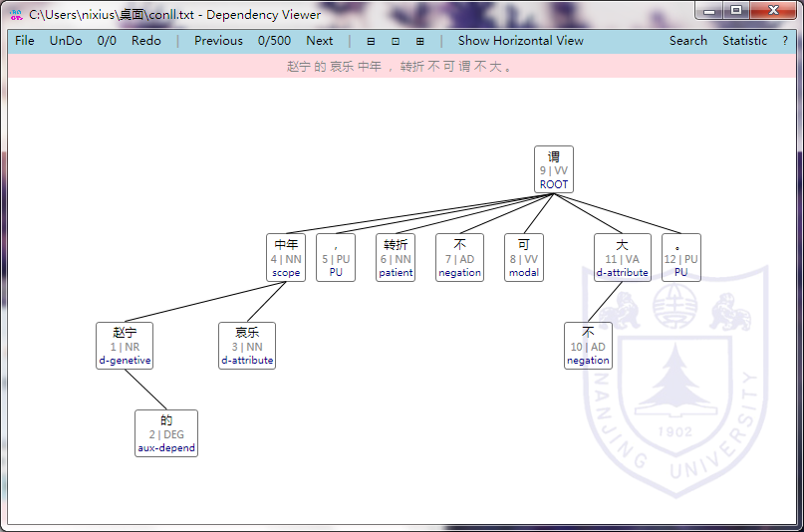Select the node 的 labeled aux-depend
The image size is (804, 532).
166,433
